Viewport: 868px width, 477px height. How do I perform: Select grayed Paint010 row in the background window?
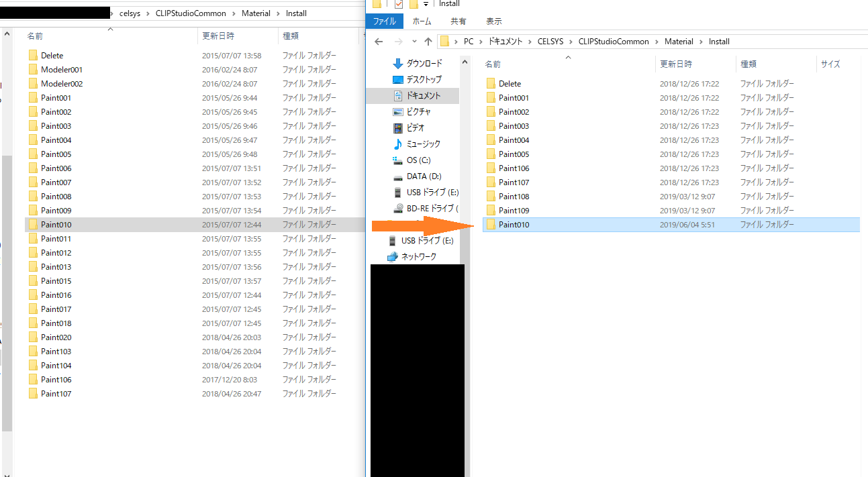tap(193, 225)
